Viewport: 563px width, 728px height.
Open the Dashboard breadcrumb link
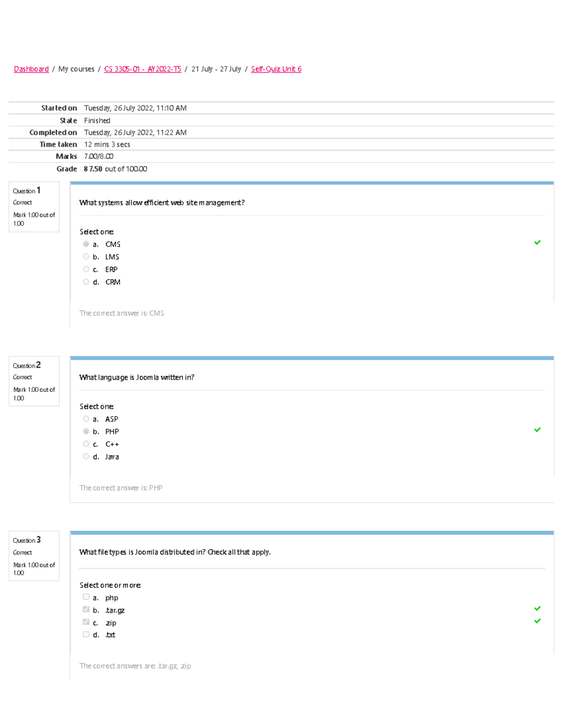click(31, 69)
